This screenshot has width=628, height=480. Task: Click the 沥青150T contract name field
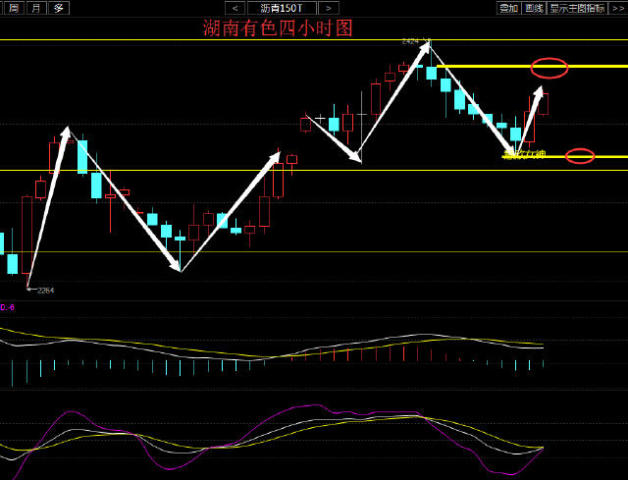(282, 8)
